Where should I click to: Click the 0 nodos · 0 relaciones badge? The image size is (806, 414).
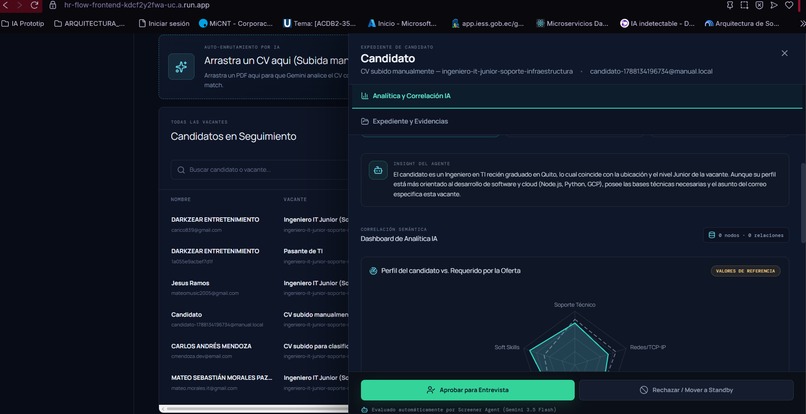point(746,235)
